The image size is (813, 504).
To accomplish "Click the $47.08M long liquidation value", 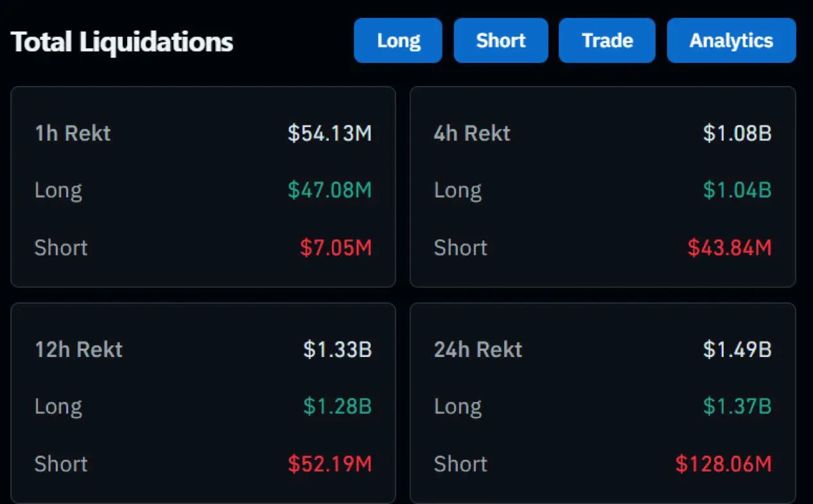I will coord(329,191).
